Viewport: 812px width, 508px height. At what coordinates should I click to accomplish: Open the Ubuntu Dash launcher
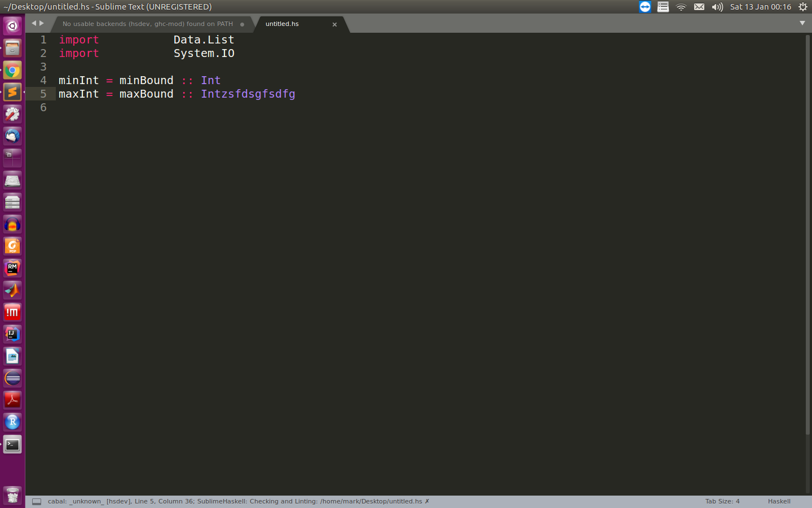12,26
